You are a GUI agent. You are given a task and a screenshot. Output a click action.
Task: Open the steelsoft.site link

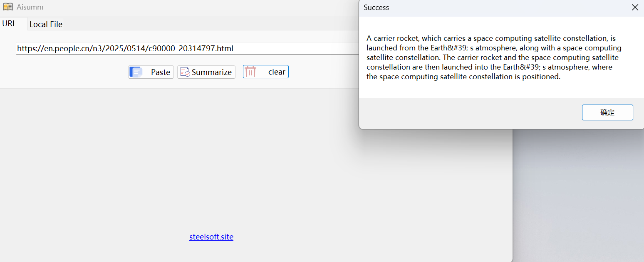coord(211,237)
